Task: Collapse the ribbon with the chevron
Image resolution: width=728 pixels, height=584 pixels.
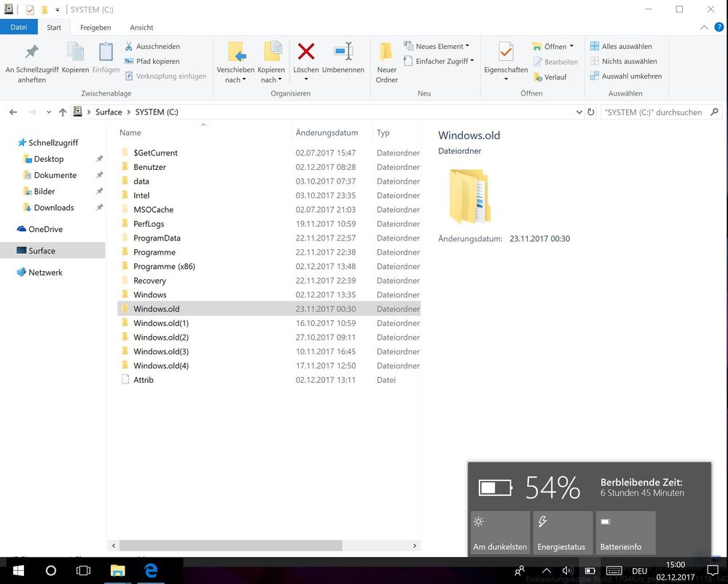Action: pos(705,28)
